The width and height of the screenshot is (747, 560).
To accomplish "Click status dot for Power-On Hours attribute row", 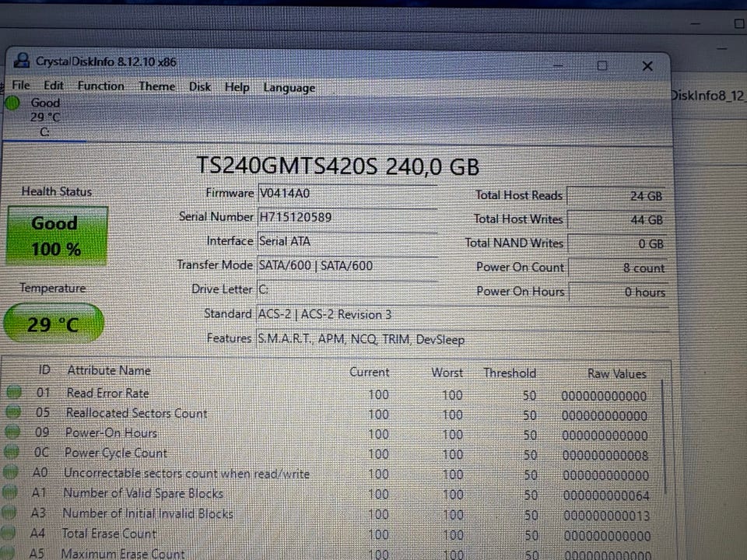I will (12, 432).
